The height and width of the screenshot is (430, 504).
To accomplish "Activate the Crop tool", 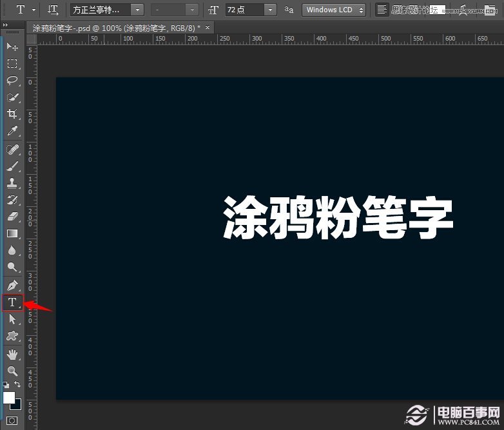I will click(x=12, y=115).
